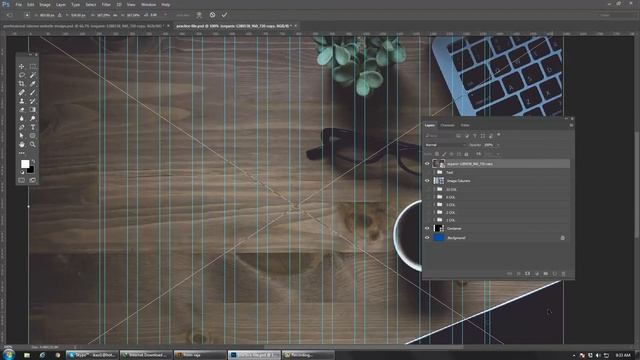Set the foreground color swatch
Viewport: 640px width, 360px height.
(x=25, y=164)
